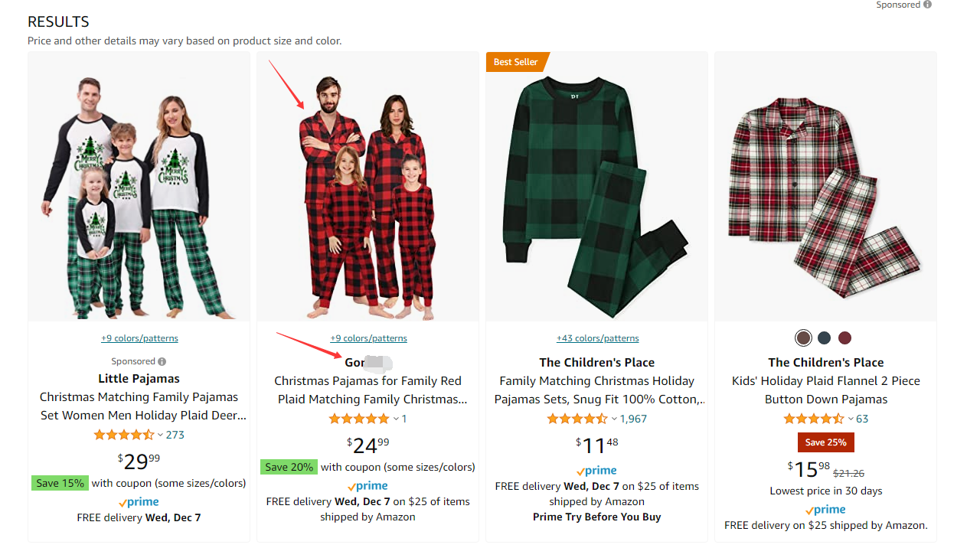Expand the rating chevron on the $24.99 listing
980x548 pixels.
click(x=396, y=419)
